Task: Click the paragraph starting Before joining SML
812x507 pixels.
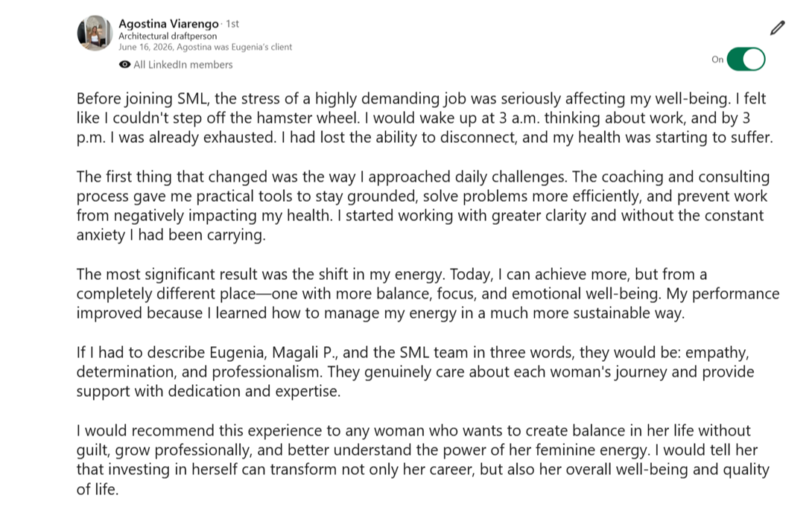Action: click(425, 118)
